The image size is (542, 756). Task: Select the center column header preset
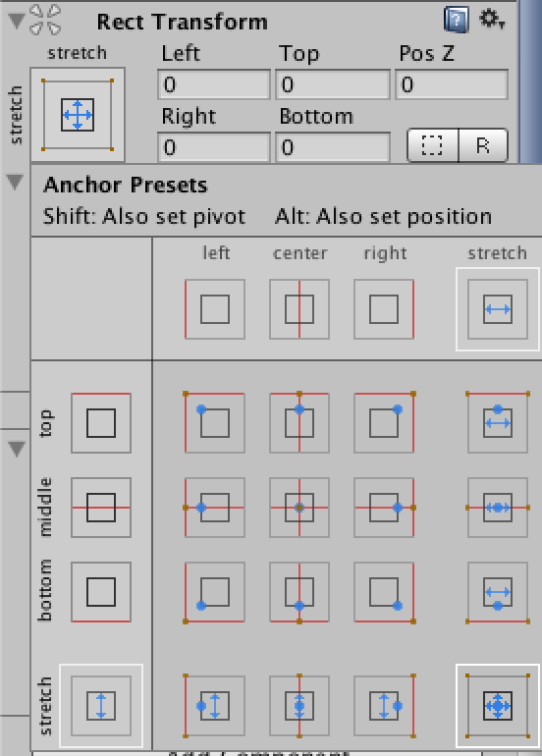[x=299, y=309]
